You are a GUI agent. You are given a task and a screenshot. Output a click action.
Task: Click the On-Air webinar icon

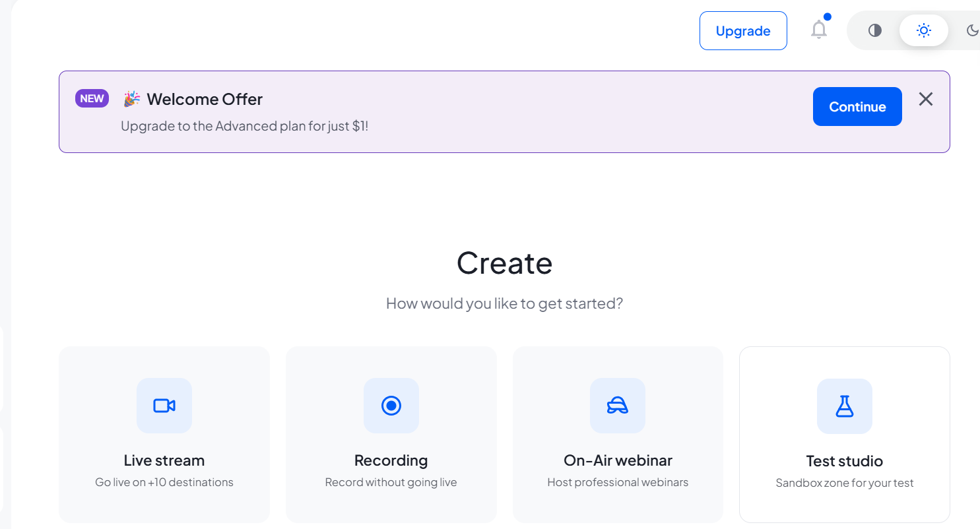[618, 406]
